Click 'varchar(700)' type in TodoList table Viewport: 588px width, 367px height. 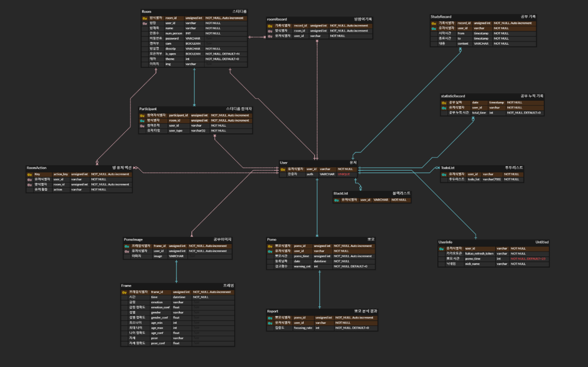tap(491, 180)
